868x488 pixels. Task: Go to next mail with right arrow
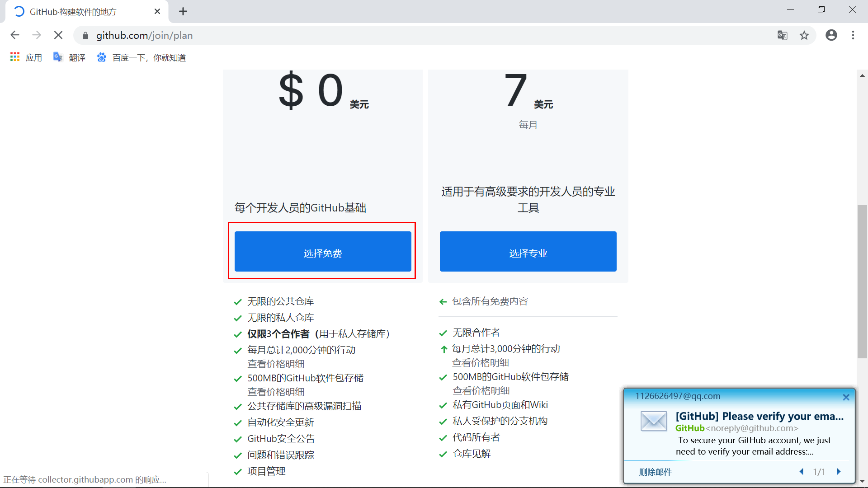(839, 471)
